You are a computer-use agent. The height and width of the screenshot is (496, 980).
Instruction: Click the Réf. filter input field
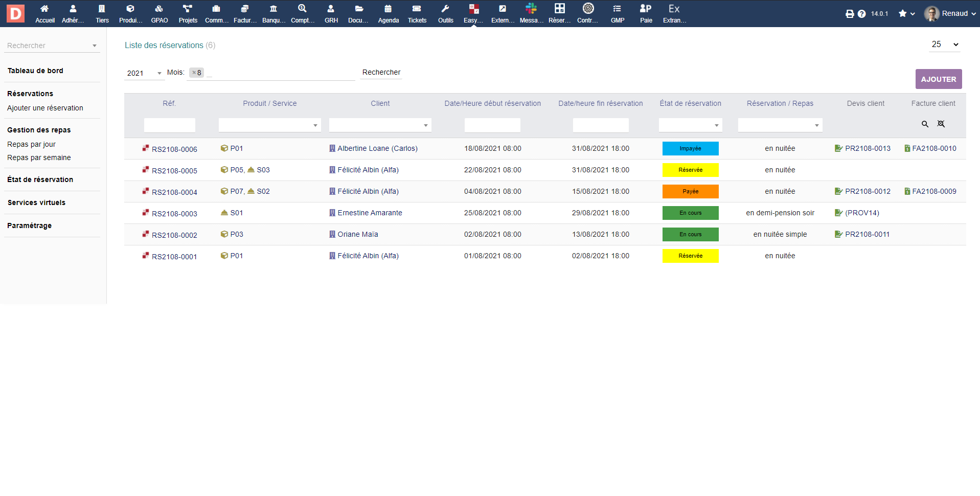(x=169, y=125)
